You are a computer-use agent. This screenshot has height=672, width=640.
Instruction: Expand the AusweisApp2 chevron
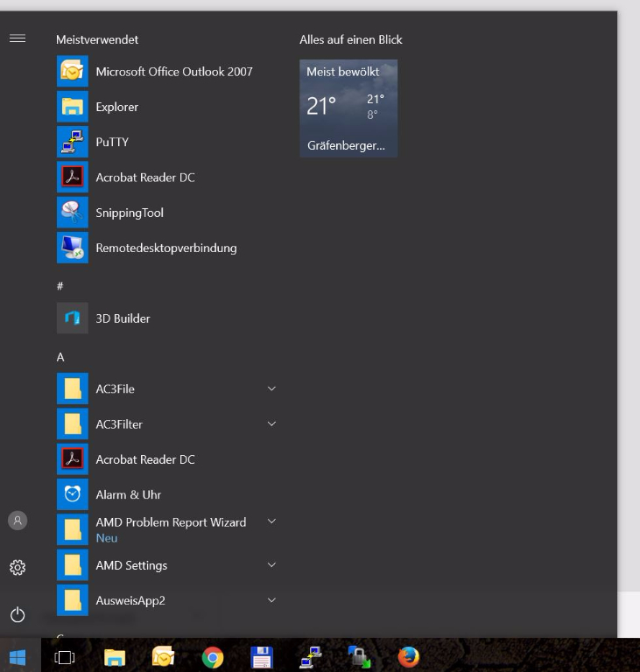pos(271,600)
